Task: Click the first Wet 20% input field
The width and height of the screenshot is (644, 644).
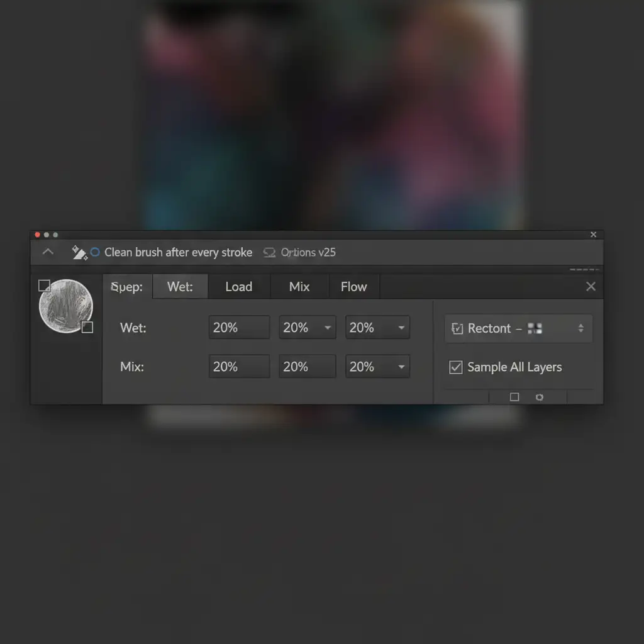Action: point(238,328)
